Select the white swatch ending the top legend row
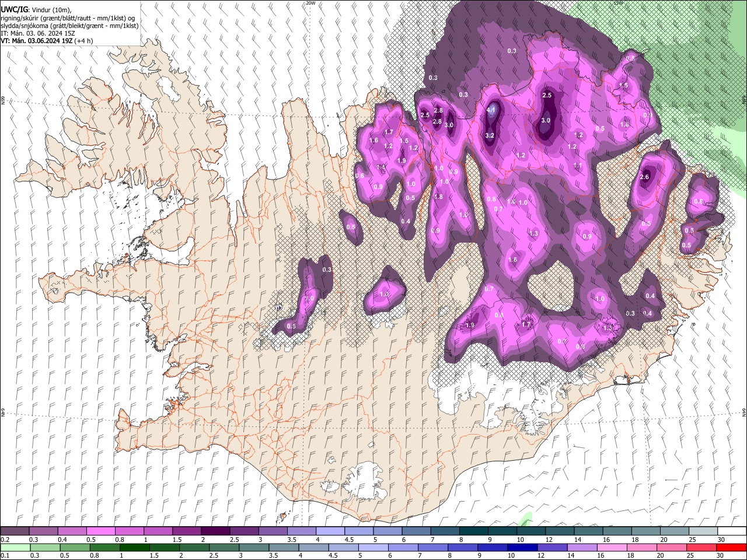 click(x=732, y=531)
